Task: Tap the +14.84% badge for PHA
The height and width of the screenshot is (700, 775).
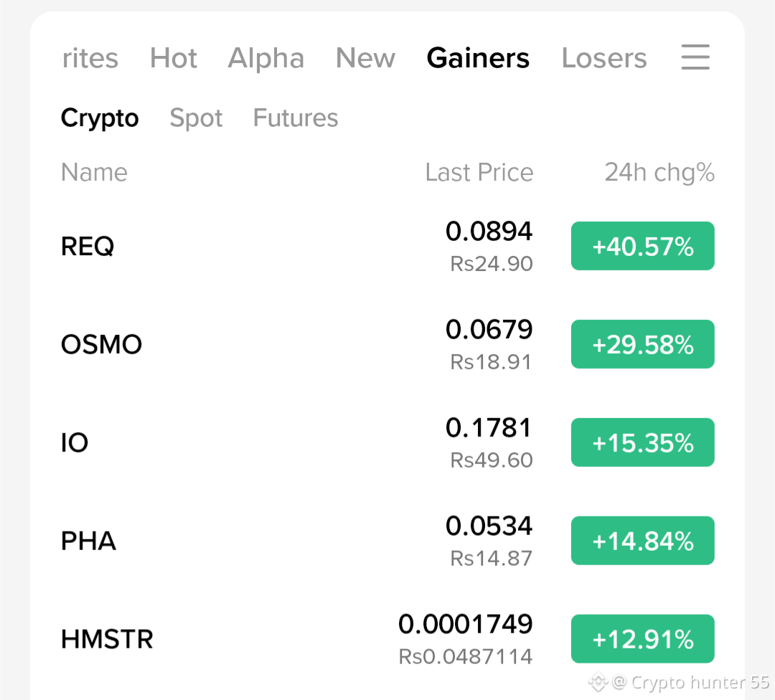Action: [642, 541]
